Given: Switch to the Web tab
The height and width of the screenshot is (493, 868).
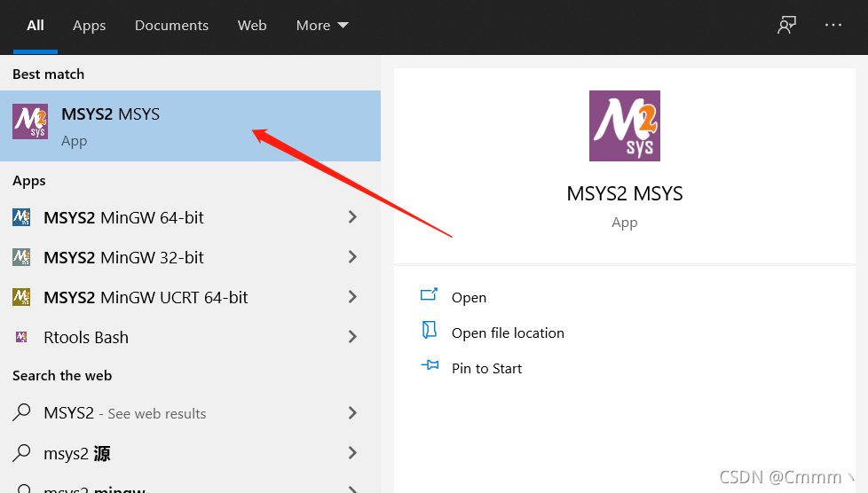Looking at the screenshot, I should click(252, 26).
